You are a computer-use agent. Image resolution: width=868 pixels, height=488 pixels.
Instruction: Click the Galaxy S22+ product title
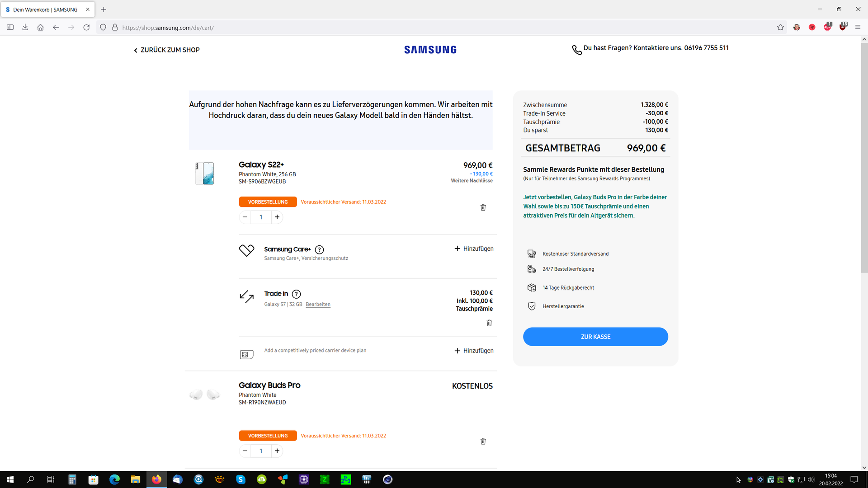261,165
